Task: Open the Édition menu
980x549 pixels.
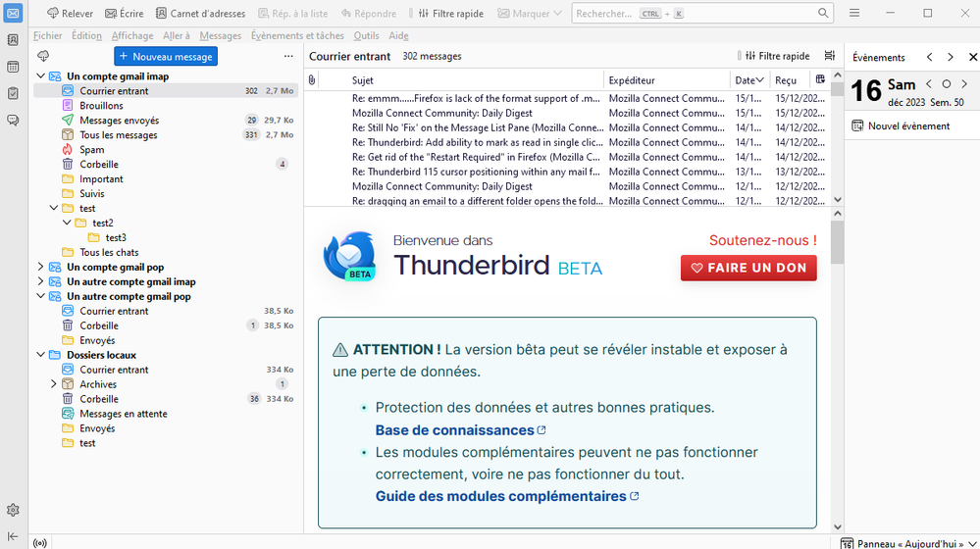Action: coord(87,35)
